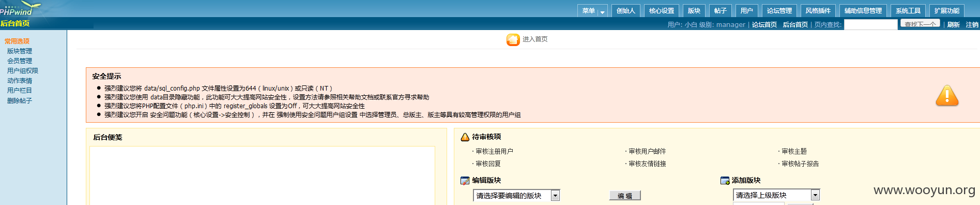Expand the 请选择要编辑的版块 dropdown

[x=555, y=196]
